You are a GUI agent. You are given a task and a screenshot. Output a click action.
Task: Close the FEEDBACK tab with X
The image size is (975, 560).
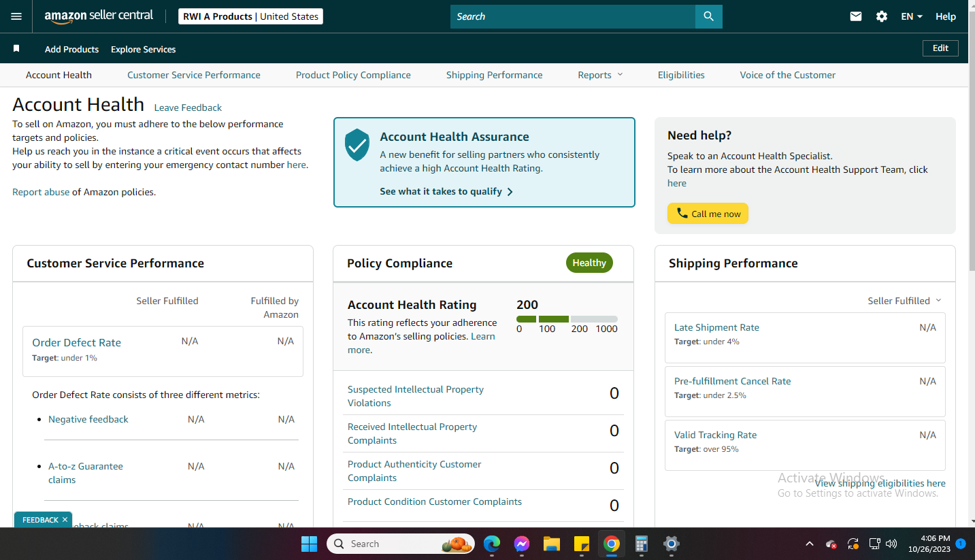pyautogui.click(x=65, y=520)
